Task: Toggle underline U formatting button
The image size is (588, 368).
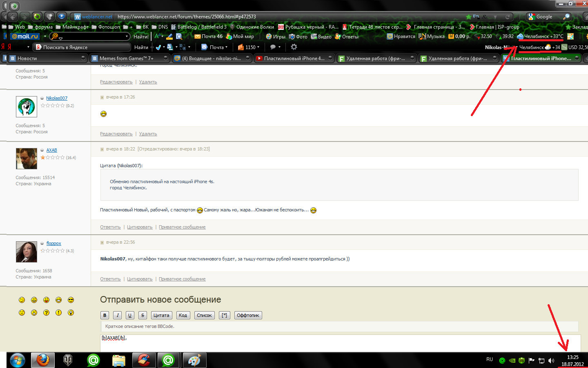Action: pyautogui.click(x=130, y=315)
